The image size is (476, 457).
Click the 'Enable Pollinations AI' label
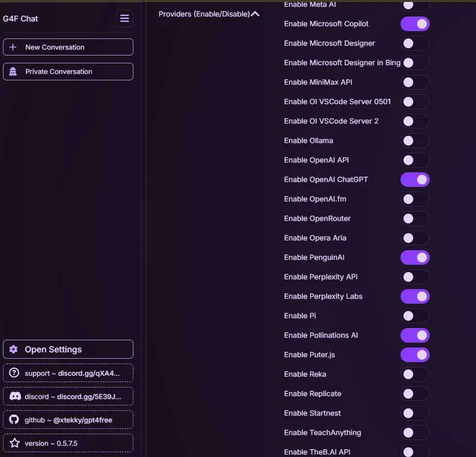pos(321,335)
